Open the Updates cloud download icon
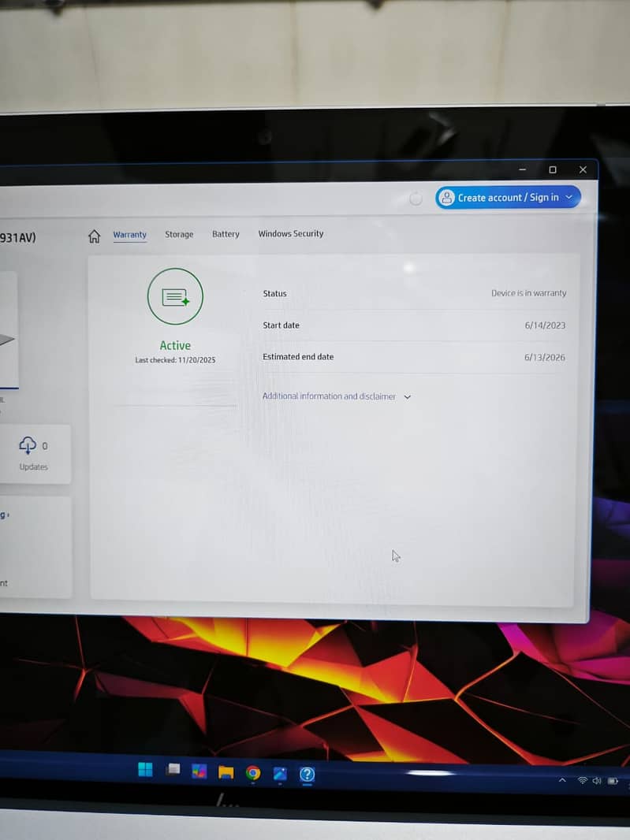The image size is (630, 840). 28,445
